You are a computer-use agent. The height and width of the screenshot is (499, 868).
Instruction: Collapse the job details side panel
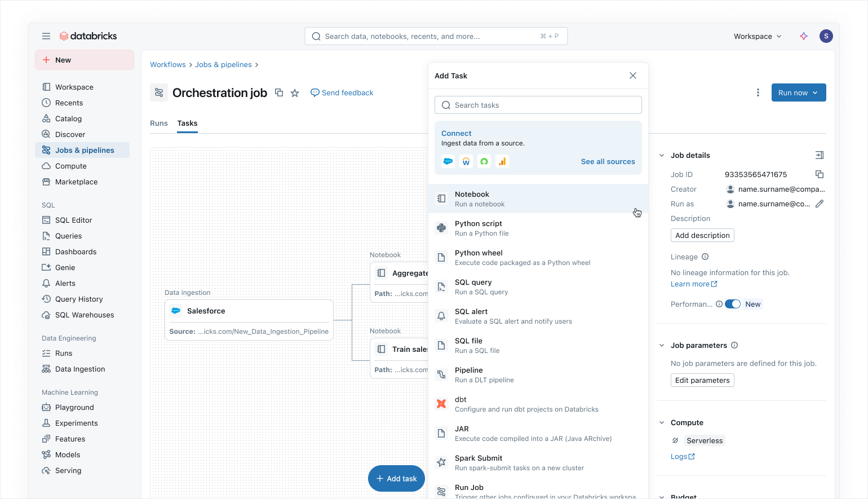820,155
